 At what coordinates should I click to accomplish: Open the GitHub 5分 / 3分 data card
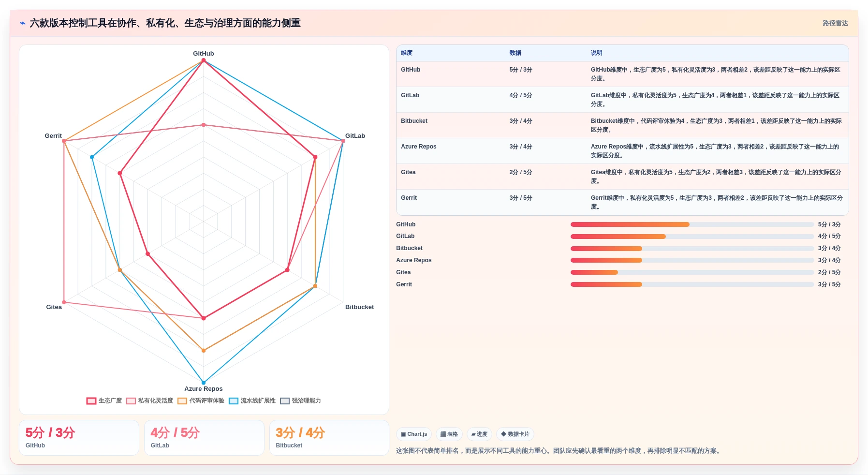[x=79, y=438]
